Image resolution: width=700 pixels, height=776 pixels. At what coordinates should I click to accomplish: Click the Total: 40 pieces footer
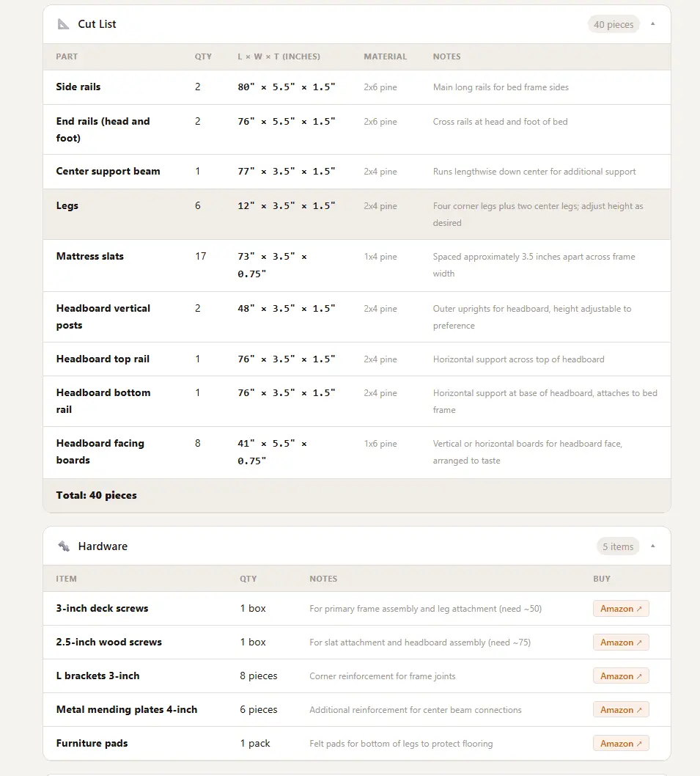pos(96,495)
